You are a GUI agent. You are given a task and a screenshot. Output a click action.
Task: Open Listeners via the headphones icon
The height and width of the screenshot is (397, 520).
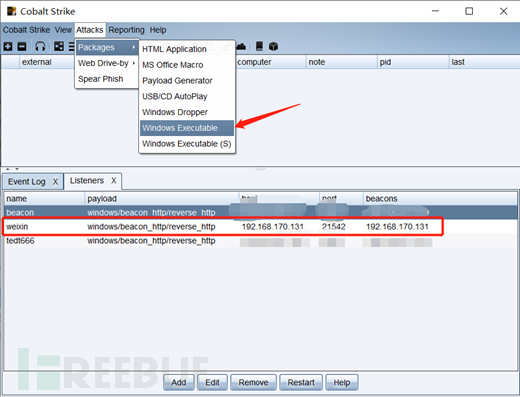(40, 46)
